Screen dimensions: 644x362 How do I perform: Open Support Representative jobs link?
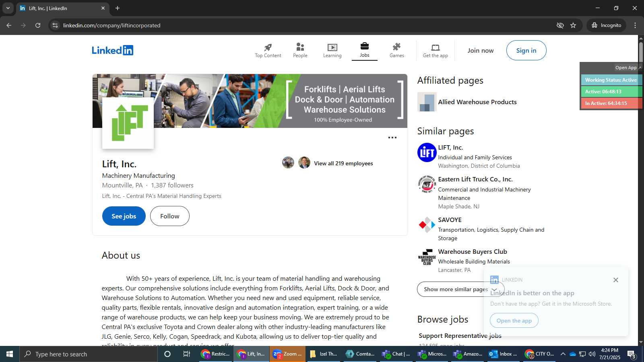pyautogui.click(x=460, y=336)
